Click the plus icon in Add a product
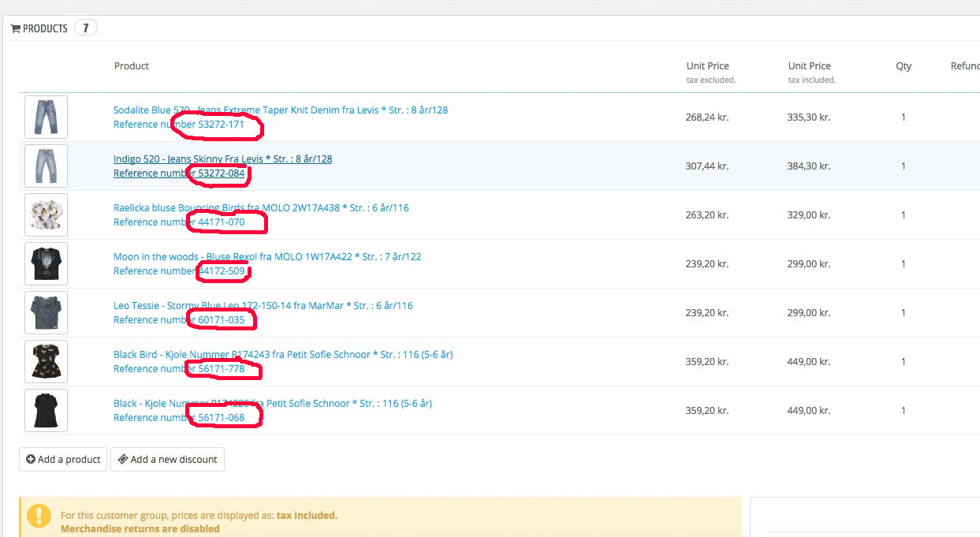 tap(31, 460)
